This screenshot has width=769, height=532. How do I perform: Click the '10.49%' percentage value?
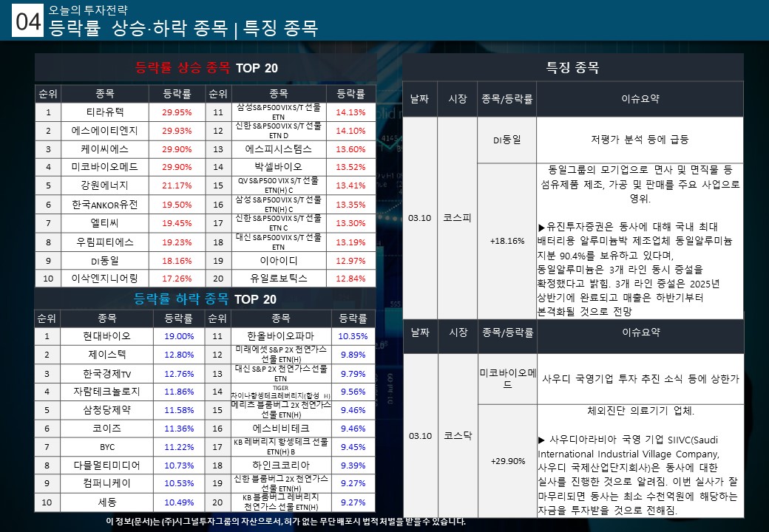tap(179, 502)
